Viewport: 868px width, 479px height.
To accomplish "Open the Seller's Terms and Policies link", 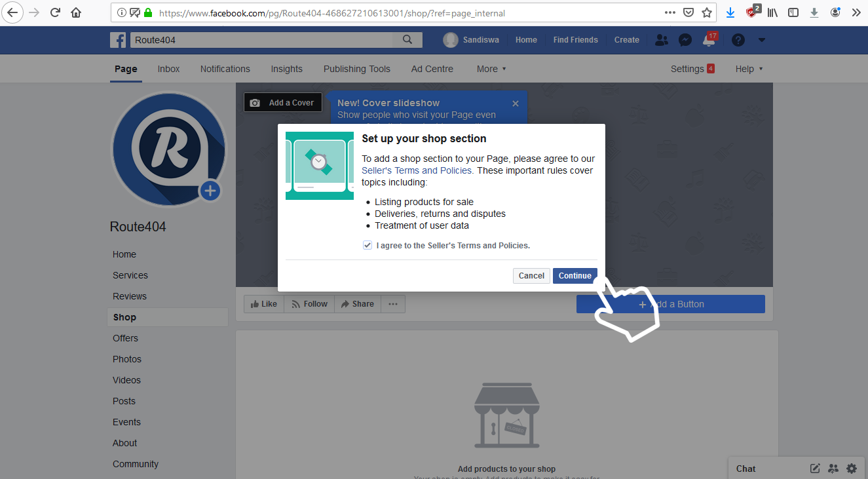I will 417,170.
